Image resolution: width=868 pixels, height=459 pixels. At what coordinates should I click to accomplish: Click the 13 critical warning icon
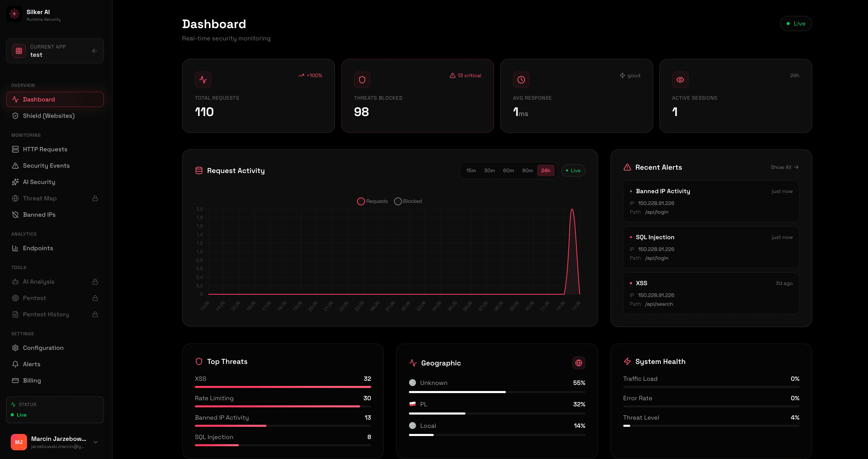(x=452, y=75)
